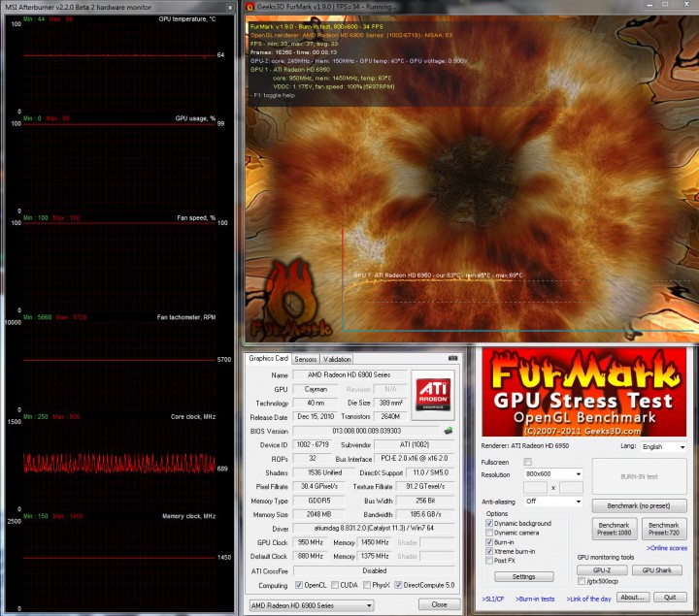This screenshot has width=699, height=616.
Task: Click the Close button in GPU-Z
Action: pos(439,604)
